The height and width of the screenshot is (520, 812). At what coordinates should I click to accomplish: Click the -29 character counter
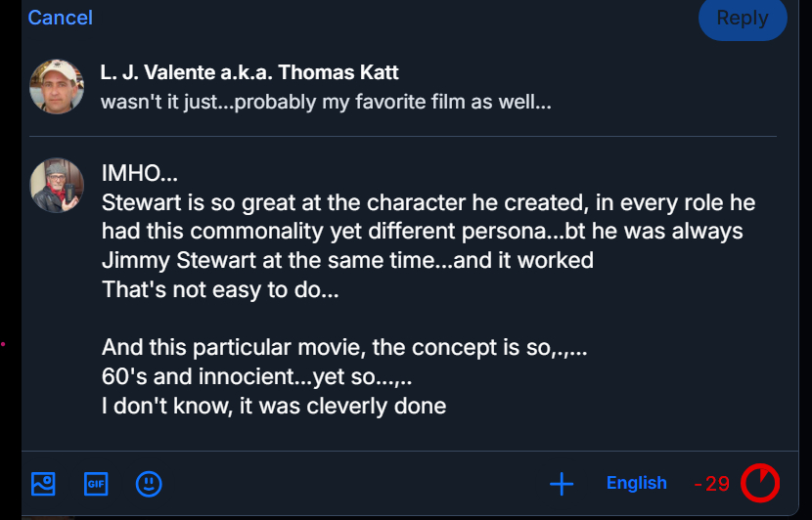(x=712, y=484)
